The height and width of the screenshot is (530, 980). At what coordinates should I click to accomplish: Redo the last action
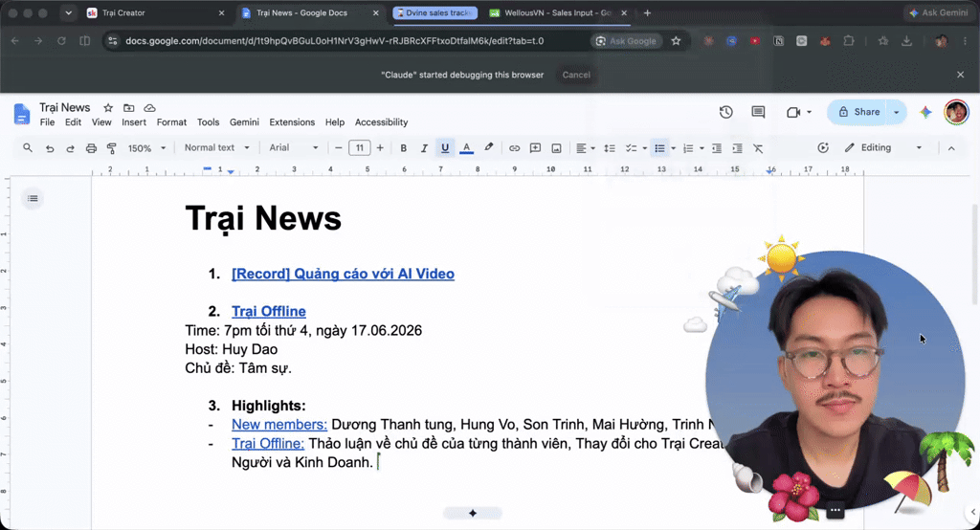[x=70, y=148]
